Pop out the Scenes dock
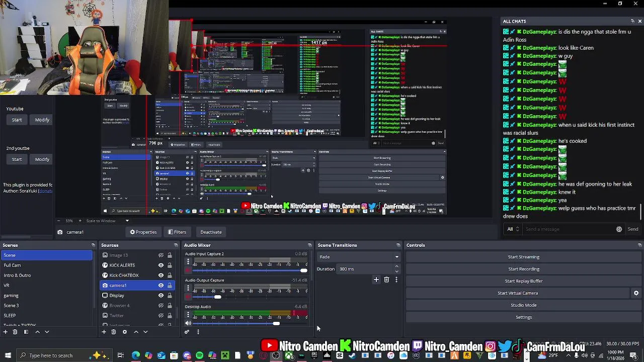 coord(93,245)
